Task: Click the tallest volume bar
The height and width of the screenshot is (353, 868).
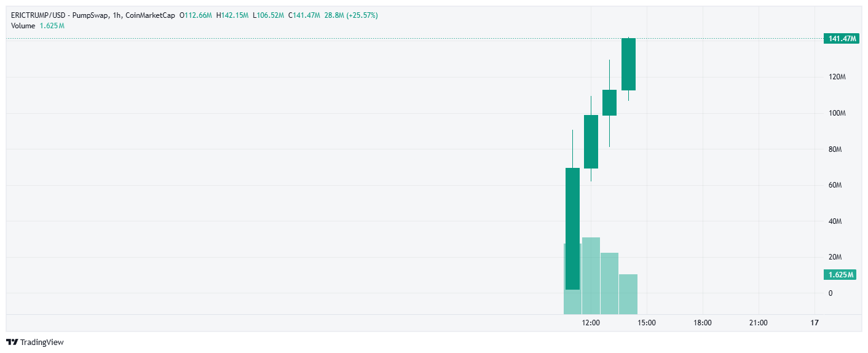Action: click(591, 276)
